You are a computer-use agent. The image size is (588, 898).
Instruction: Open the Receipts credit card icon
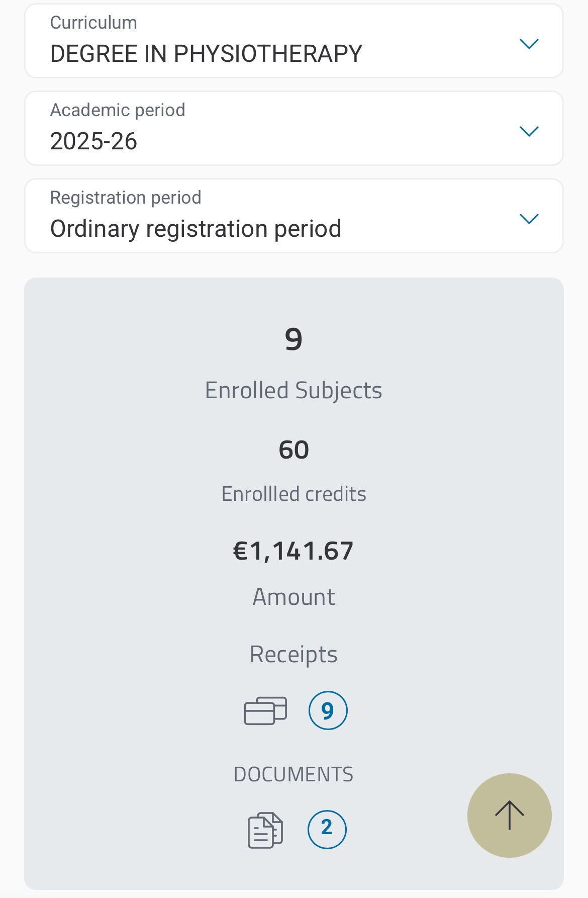(265, 710)
